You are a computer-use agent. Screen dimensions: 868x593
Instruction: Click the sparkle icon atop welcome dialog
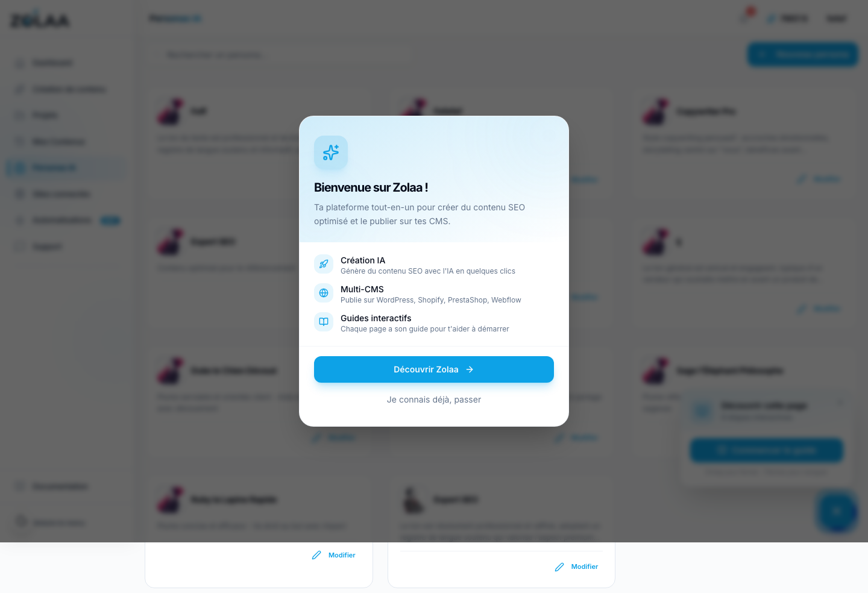coord(331,152)
